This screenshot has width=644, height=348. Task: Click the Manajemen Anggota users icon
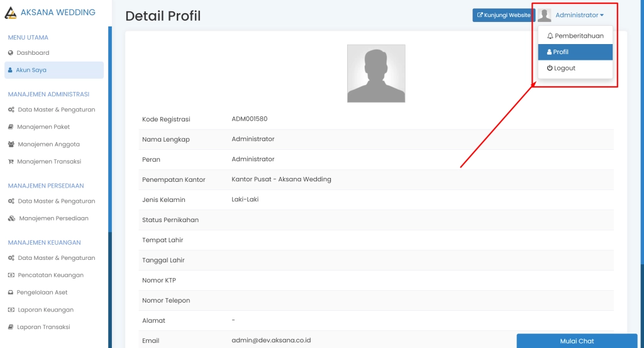(11, 144)
